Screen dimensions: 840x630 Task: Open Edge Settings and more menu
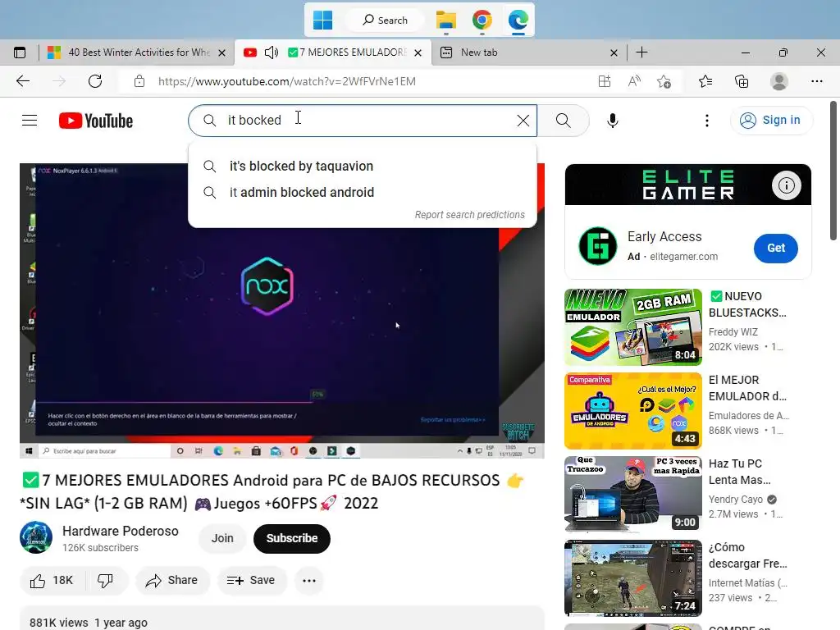[816, 81]
